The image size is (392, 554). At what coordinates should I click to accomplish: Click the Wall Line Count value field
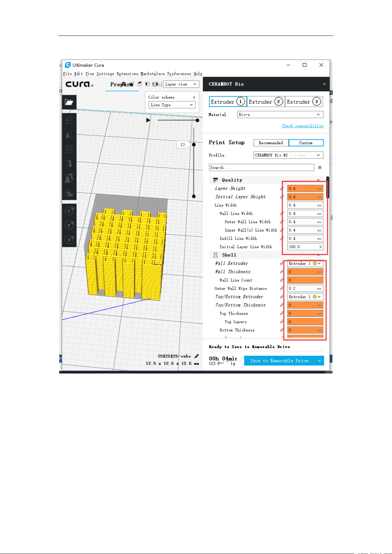pyautogui.click(x=305, y=280)
